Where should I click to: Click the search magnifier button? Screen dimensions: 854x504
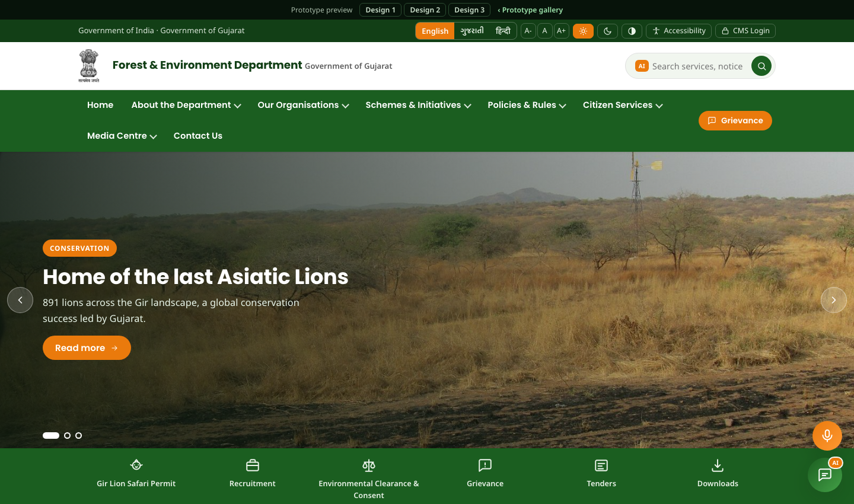tap(761, 66)
